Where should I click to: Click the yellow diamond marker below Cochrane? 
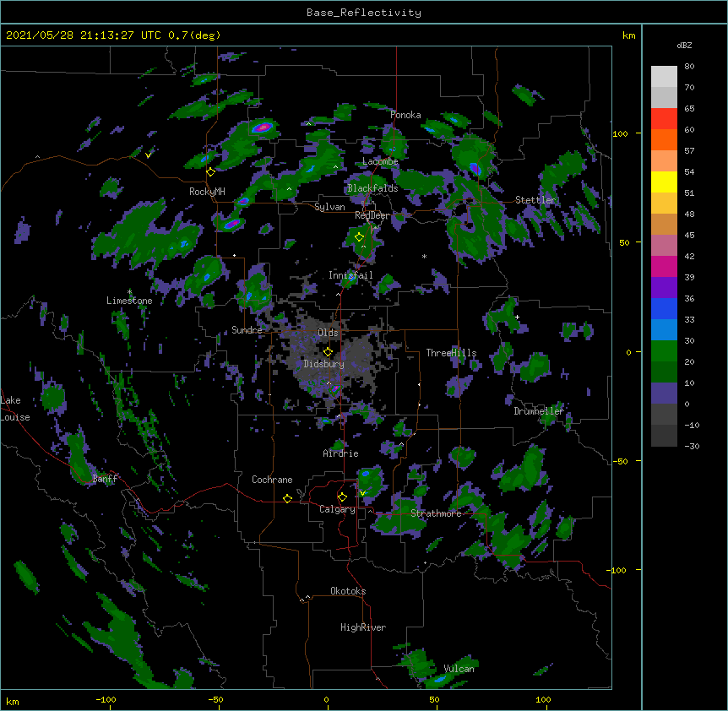(x=287, y=498)
